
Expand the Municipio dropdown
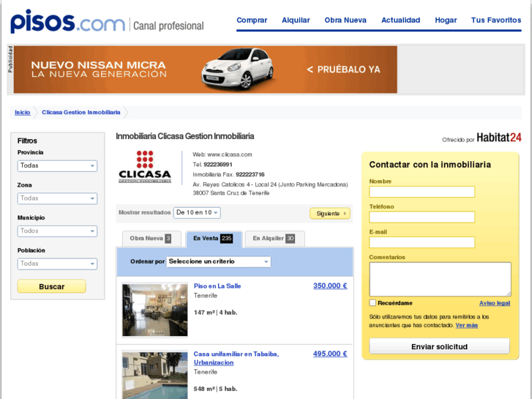pos(57,231)
